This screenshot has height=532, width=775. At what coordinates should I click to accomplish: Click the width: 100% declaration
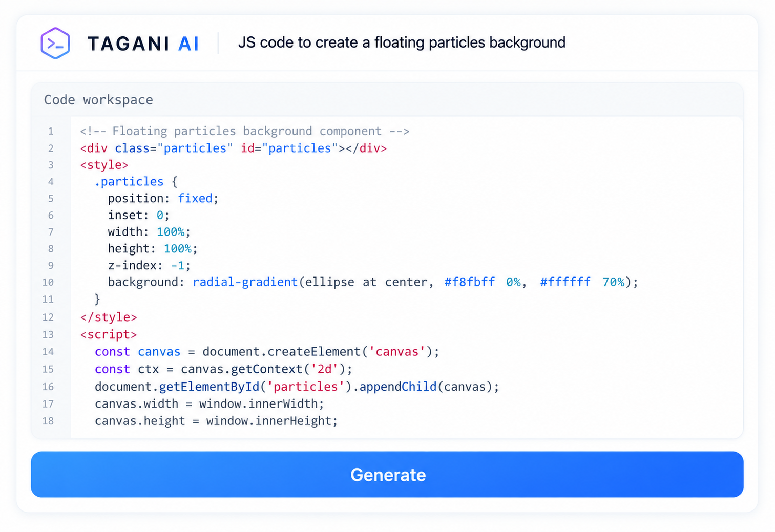[149, 232]
